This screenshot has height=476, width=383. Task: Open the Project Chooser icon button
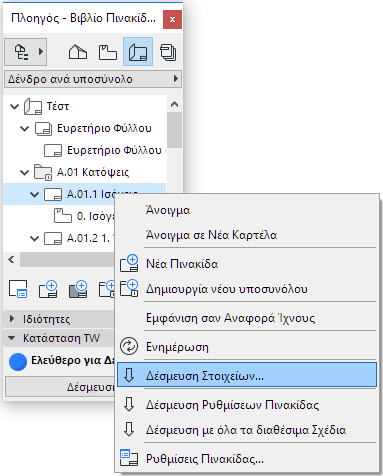(x=21, y=52)
